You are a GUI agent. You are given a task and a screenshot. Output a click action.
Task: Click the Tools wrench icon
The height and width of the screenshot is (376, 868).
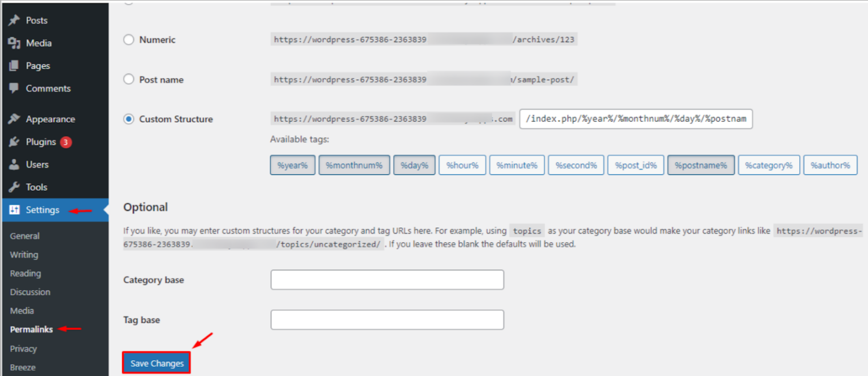[x=16, y=187]
